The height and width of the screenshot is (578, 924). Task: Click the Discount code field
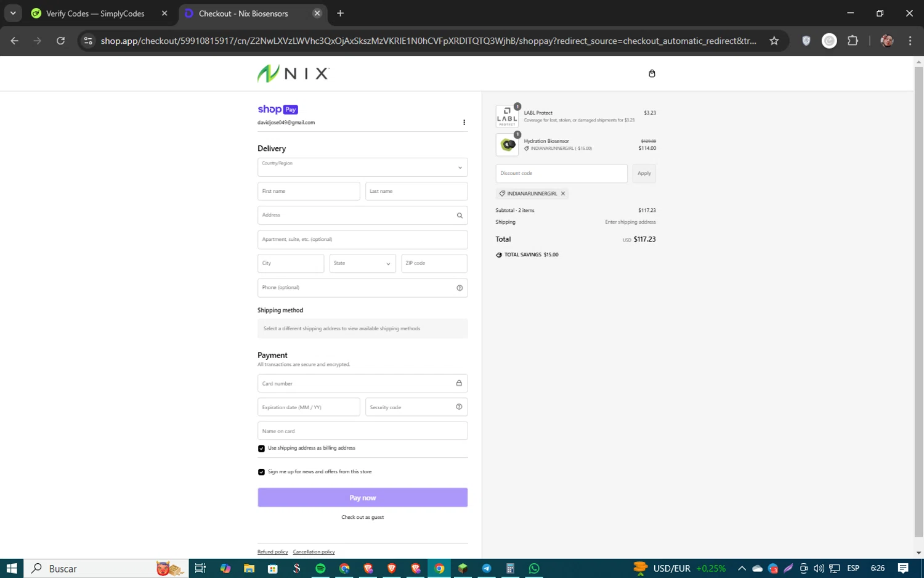[561, 173]
